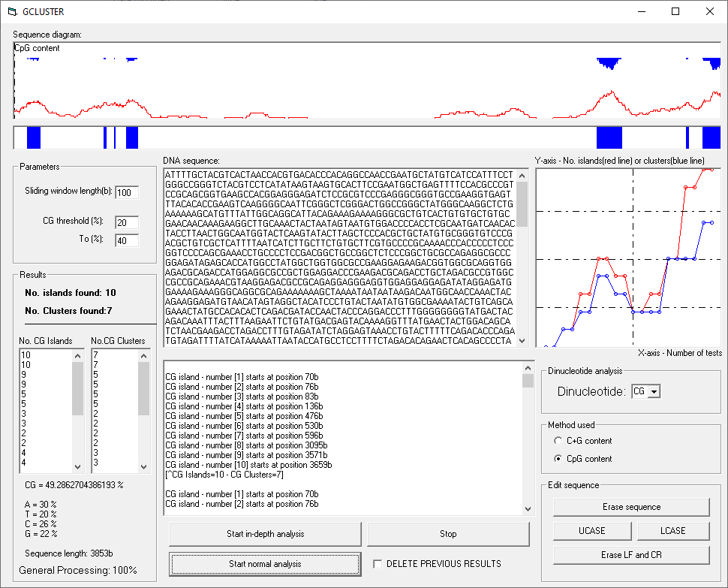Click the first 7 in CG Clusters list
The image size is (728, 588).
(x=95, y=355)
